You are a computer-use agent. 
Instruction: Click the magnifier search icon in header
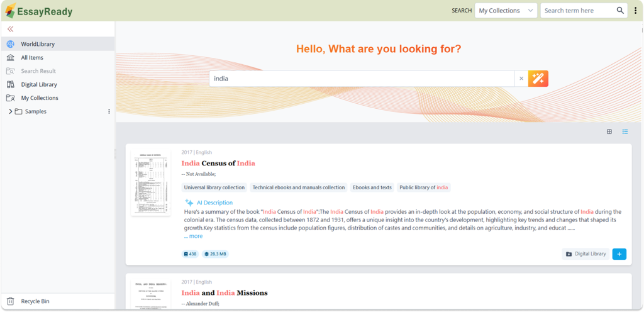point(620,11)
